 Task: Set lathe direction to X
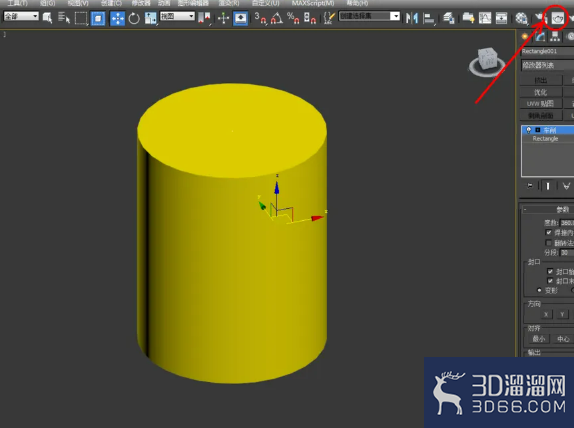[546, 315]
